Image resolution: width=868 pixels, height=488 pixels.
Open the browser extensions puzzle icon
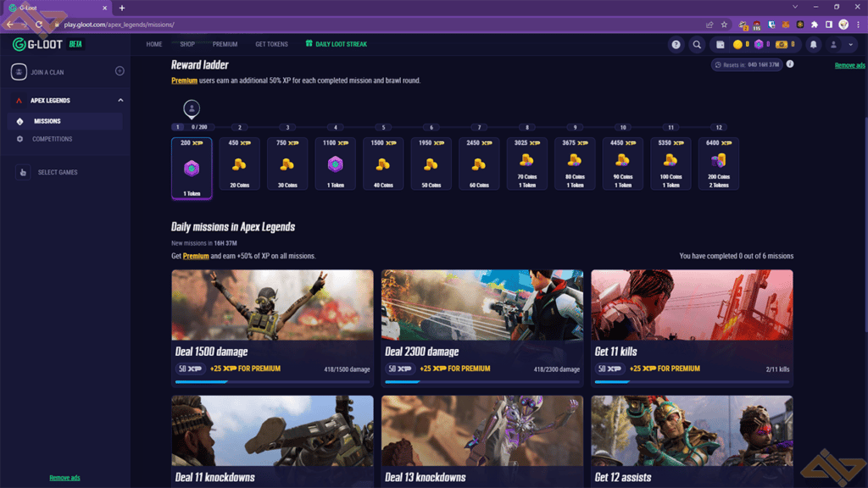click(815, 25)
